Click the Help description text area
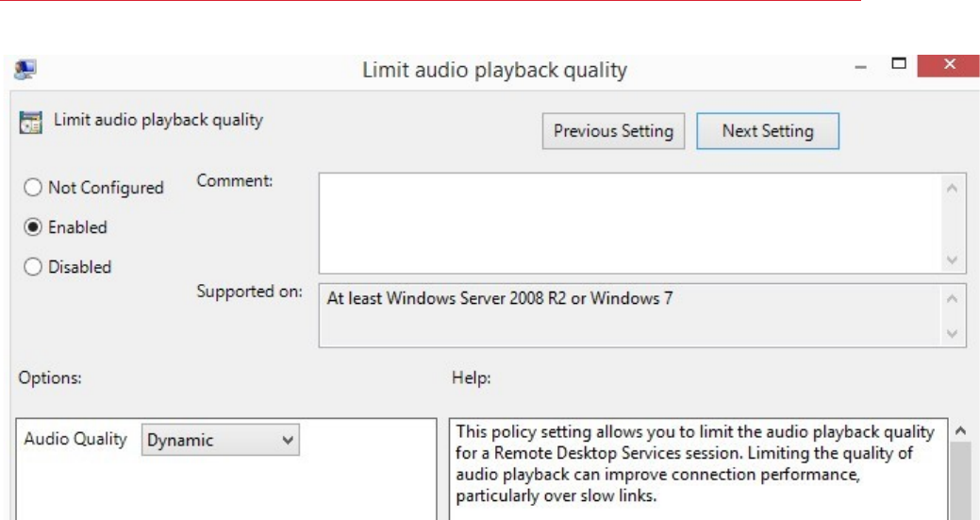The width and height of the screenshot is (980, 520). click(x=698, y=469)
